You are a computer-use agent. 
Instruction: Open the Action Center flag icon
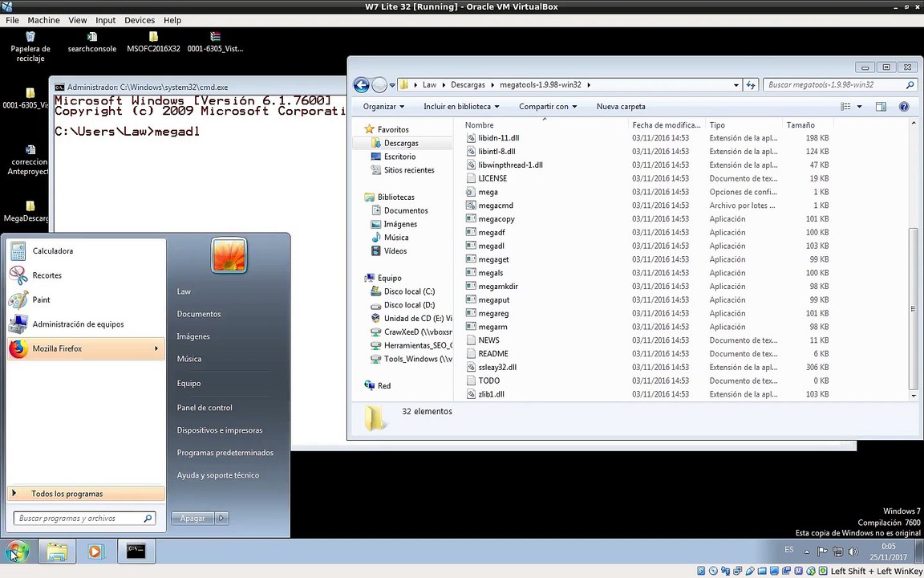pyautogui.click(x=823, y=552)
